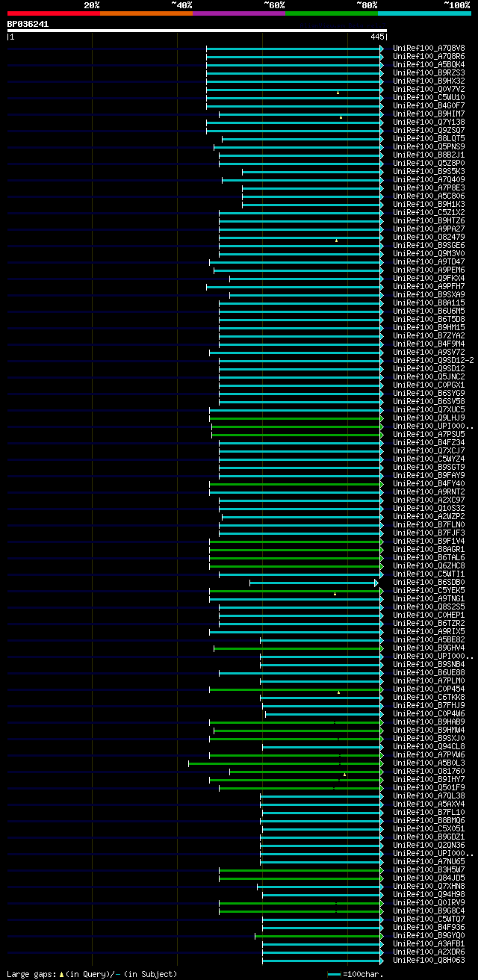478x980 pixels.
Task: Select hit label UniRef100_Q8S2S5
Action: pyautogui.click(x=429, y=607)
